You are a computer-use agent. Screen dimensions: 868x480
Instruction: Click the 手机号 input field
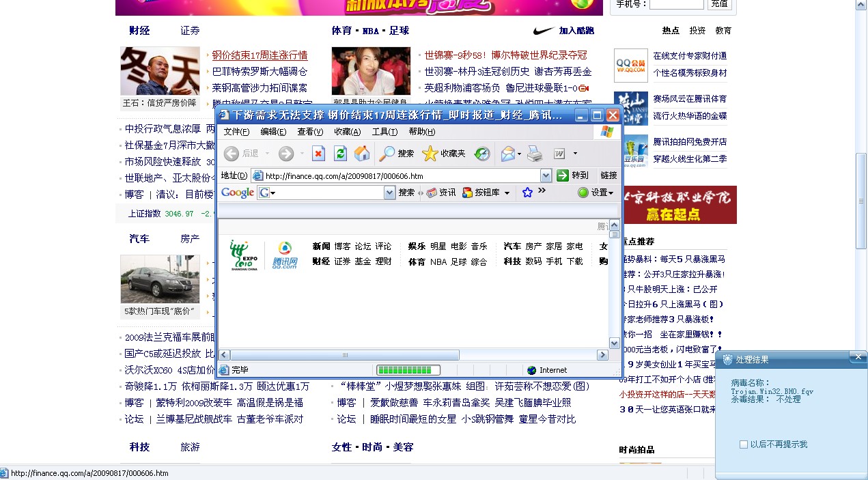point(676,3)
